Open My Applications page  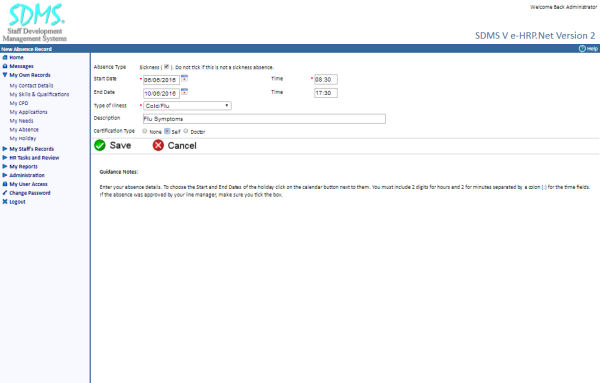coord(28,112)
